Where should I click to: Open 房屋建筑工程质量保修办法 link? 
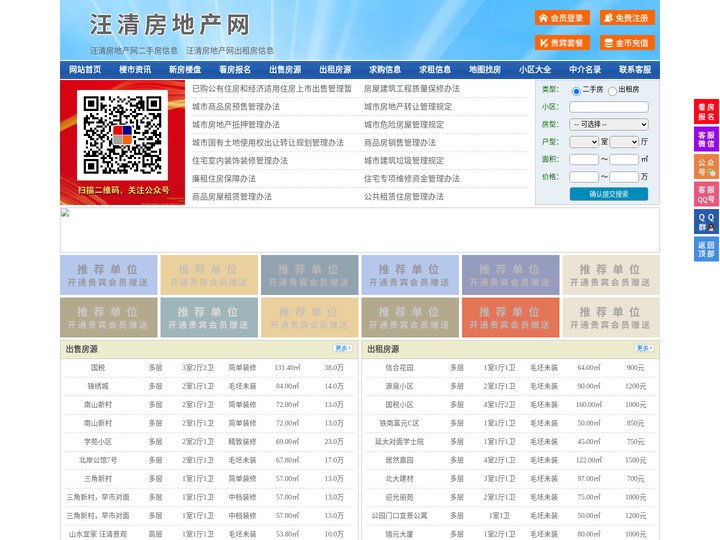coord(412,89)
